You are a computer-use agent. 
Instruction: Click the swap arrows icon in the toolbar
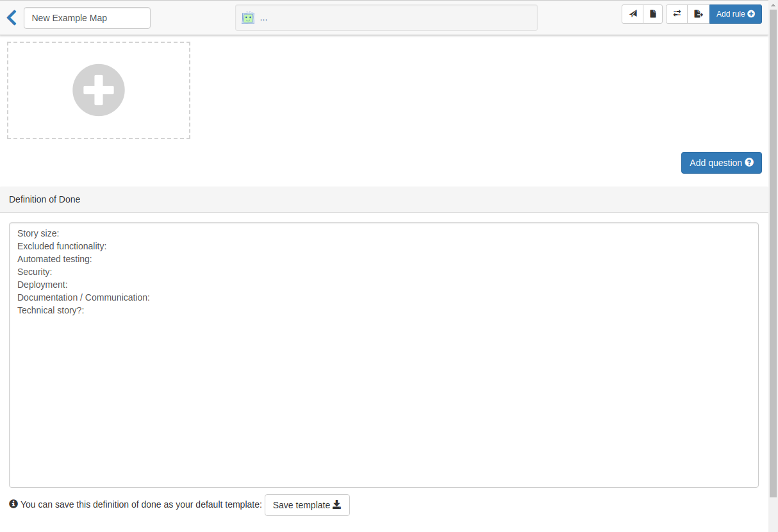click(x=677, y=14)
